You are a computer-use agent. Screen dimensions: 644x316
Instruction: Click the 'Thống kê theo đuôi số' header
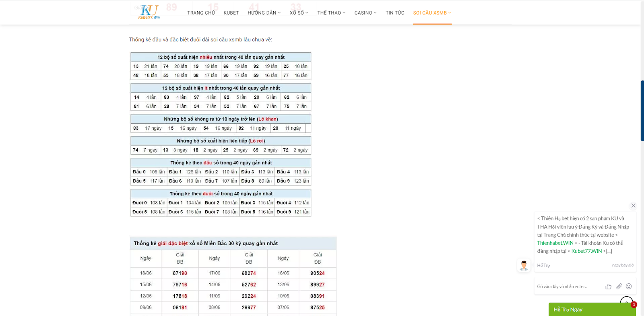click(221, 193)
